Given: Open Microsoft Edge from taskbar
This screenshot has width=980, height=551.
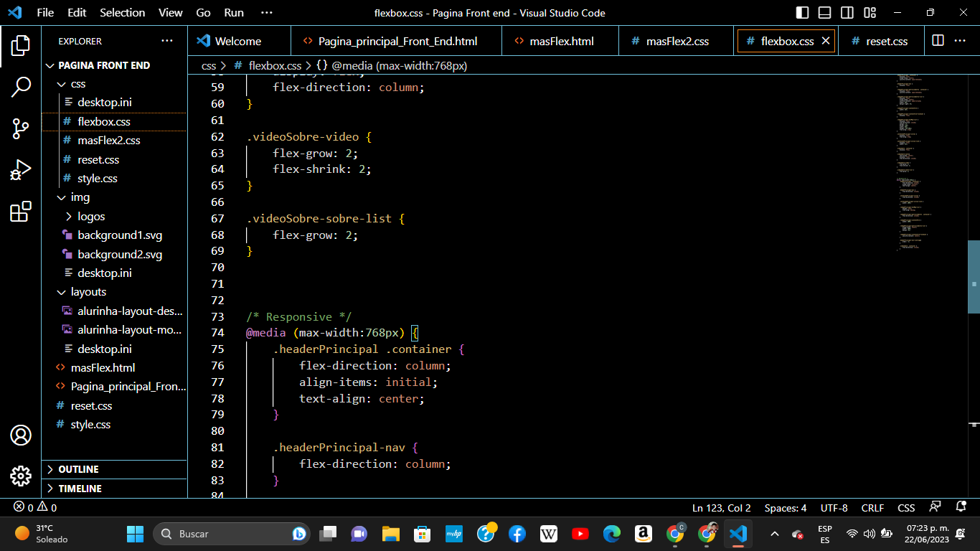Looking at the screenshot, I should [612, 534].
